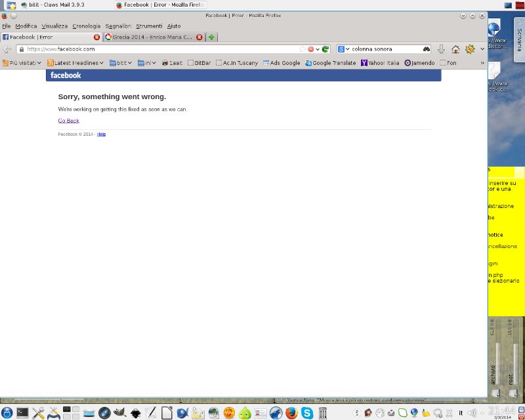This screenshot has height=420, width=525.
Task: Launch Inkscape from the bottom panel
Action: point(135,413)
